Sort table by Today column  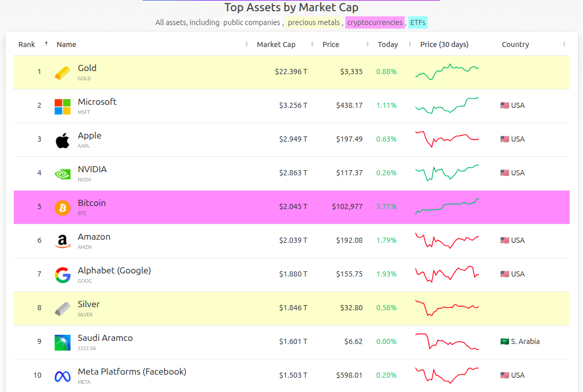click(x=394, y=44)
